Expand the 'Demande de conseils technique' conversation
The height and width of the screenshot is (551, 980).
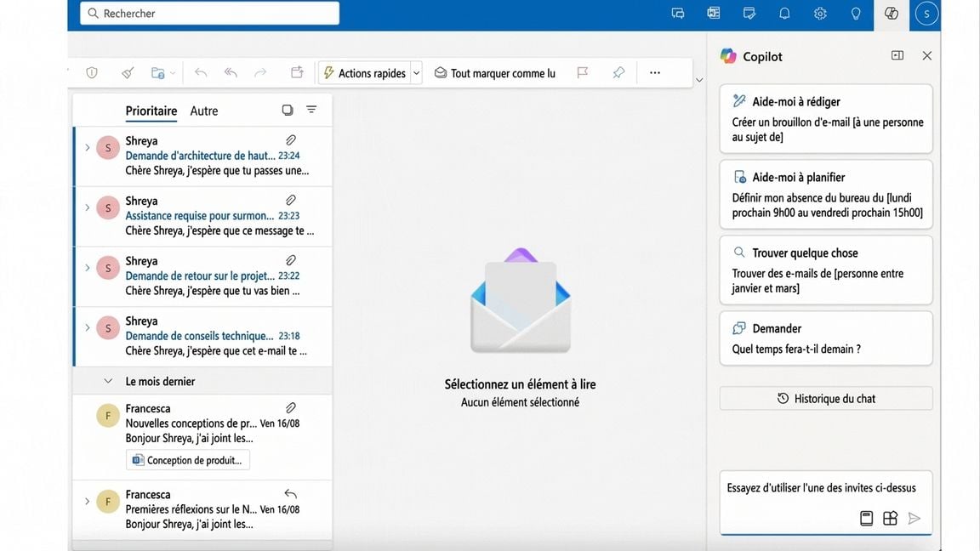(87, 327)
